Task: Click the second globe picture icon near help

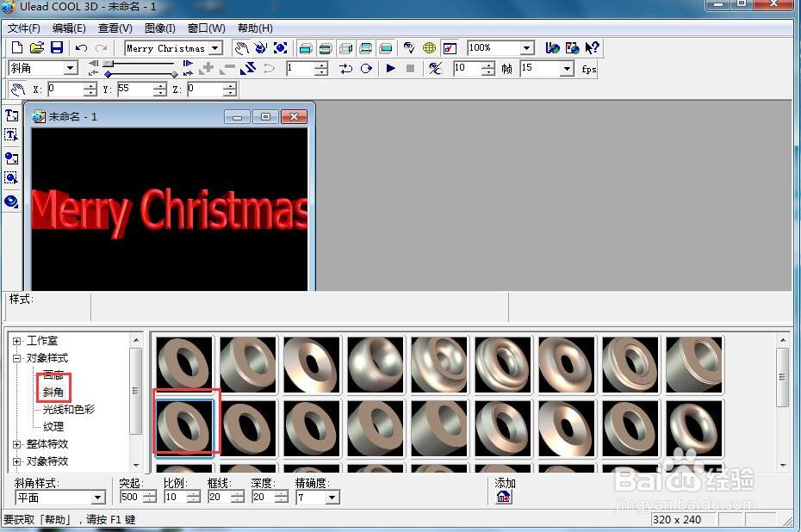Action: 572,48
